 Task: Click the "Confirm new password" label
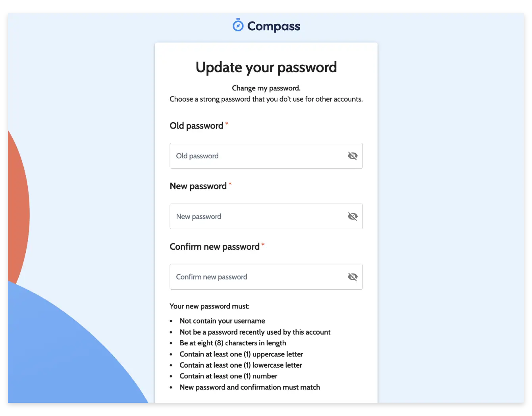tap(214, 247)
